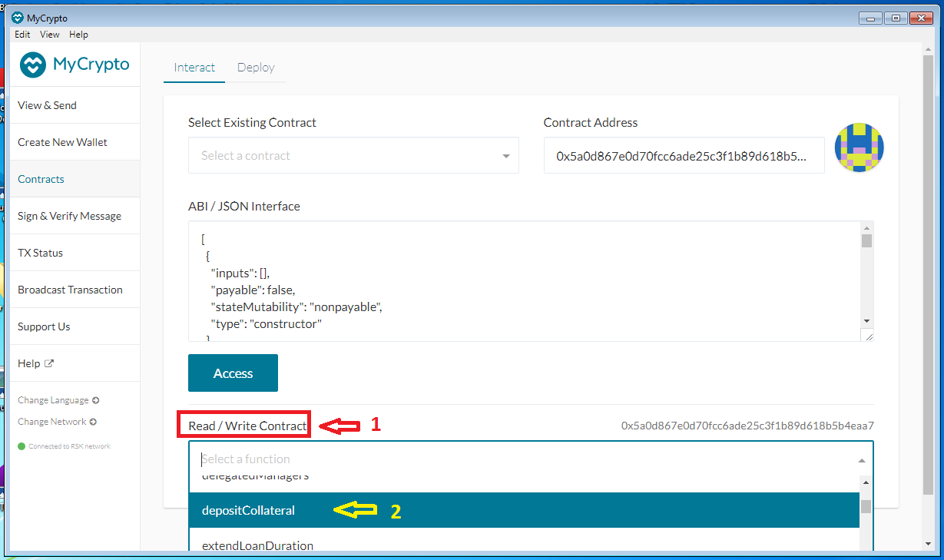Click inside the ABI / JSON Interface textarea
The width and height of the screenshot is (944, 560).
(524, 281)
